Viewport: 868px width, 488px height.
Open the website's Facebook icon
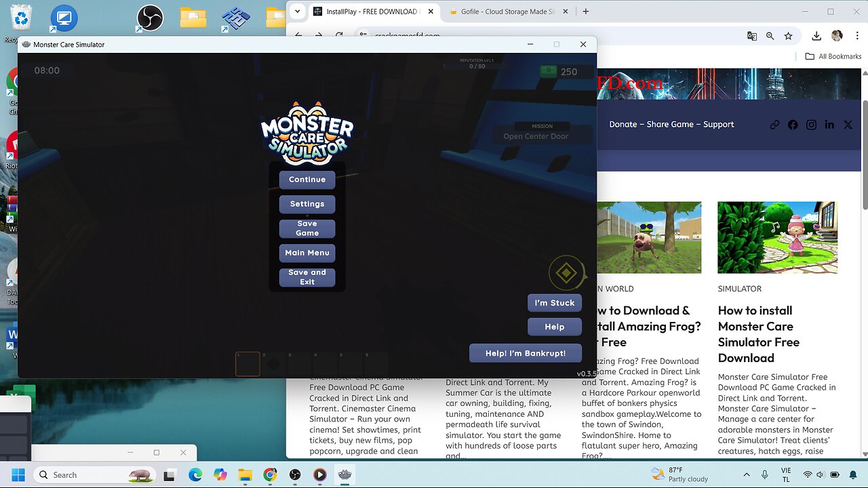[793, 125]
